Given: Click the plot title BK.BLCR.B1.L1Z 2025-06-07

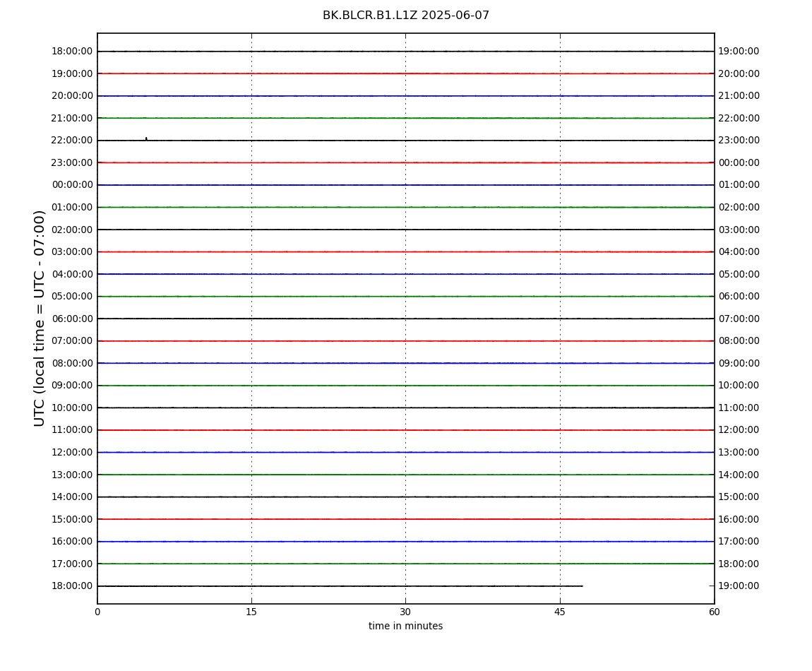Looking at the screenshot, I should pos(405,16).
